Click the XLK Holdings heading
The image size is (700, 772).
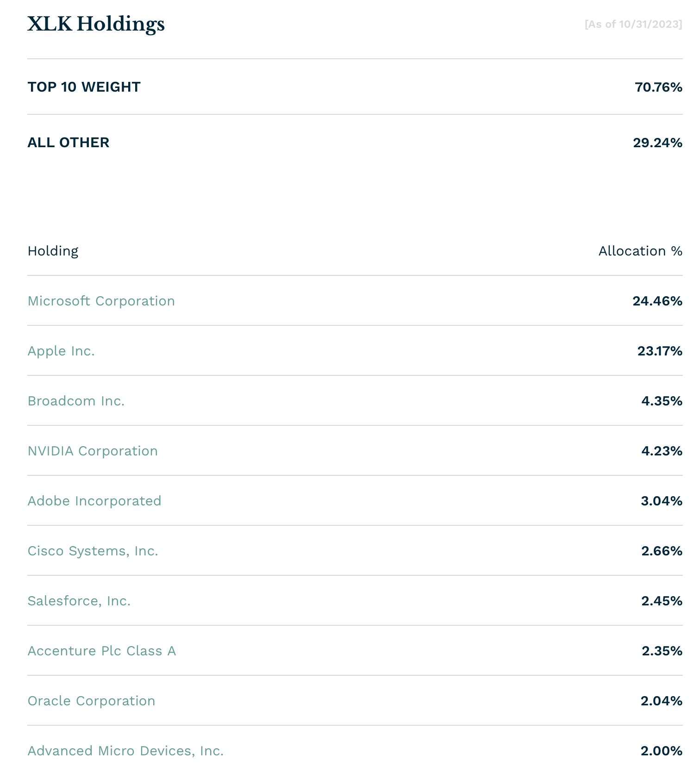click(x=96, y=24)
